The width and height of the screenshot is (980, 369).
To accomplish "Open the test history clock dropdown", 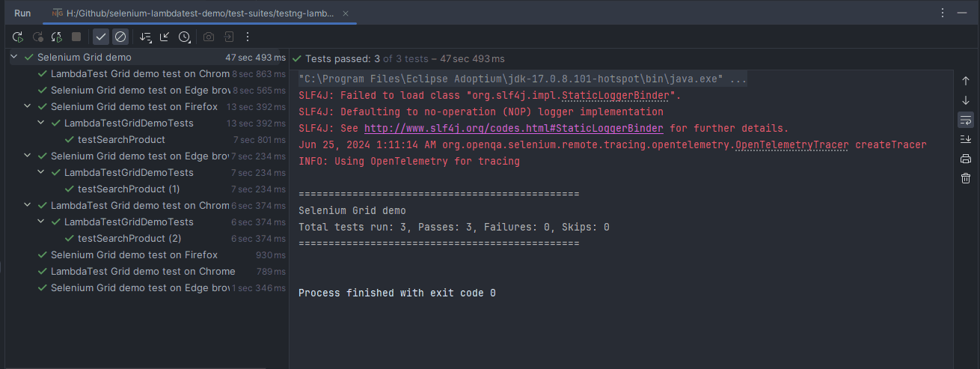I will 184,37.
